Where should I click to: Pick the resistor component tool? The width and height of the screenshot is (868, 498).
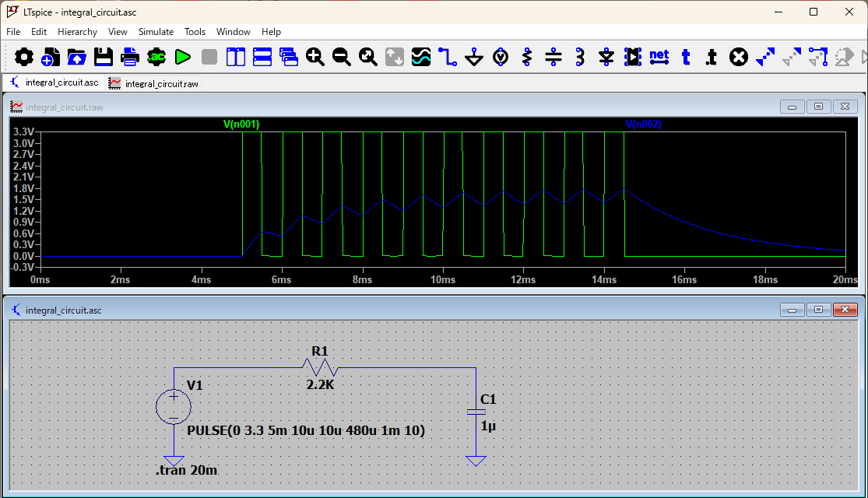tap(527, 57)
